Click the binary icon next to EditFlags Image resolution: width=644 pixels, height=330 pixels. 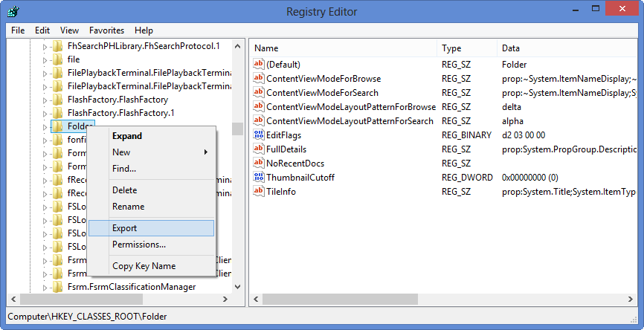tap(259, 135)
